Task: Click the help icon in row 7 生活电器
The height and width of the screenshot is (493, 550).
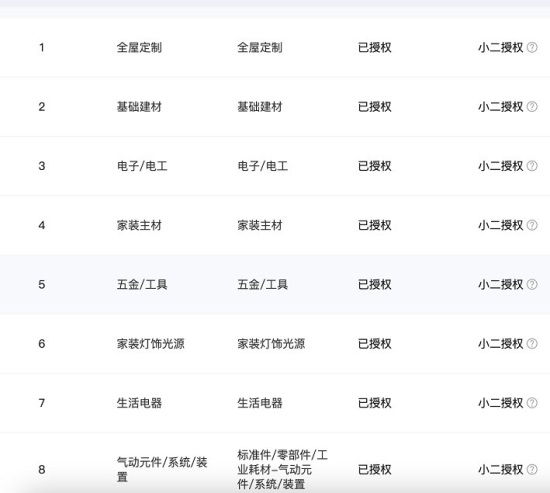Action: [x=532, y=403]
